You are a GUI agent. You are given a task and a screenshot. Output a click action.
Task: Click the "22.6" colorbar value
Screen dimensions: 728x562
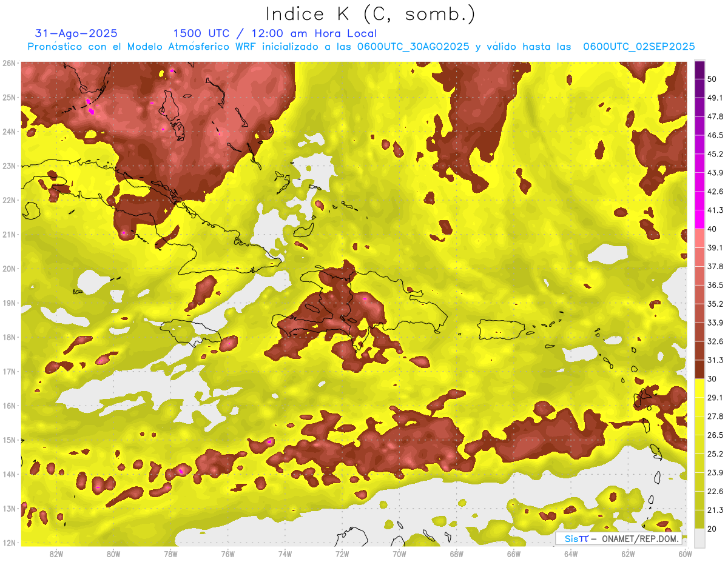point(715,491)
